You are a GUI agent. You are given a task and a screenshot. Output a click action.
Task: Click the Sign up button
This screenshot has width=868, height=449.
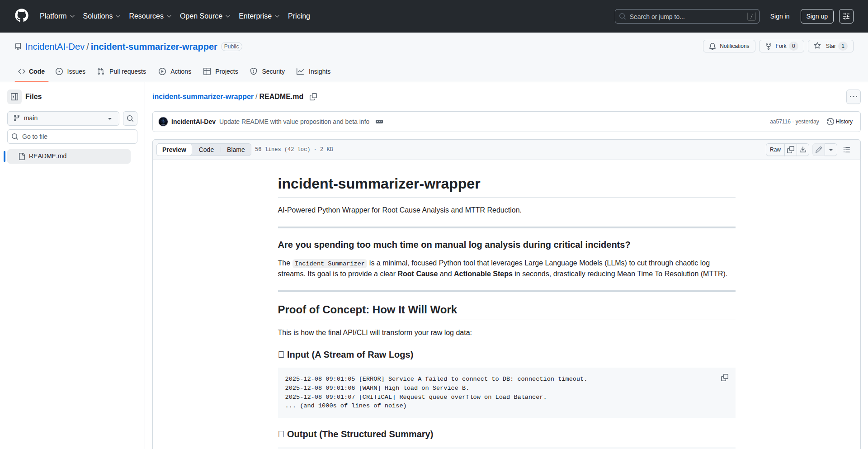816,16
